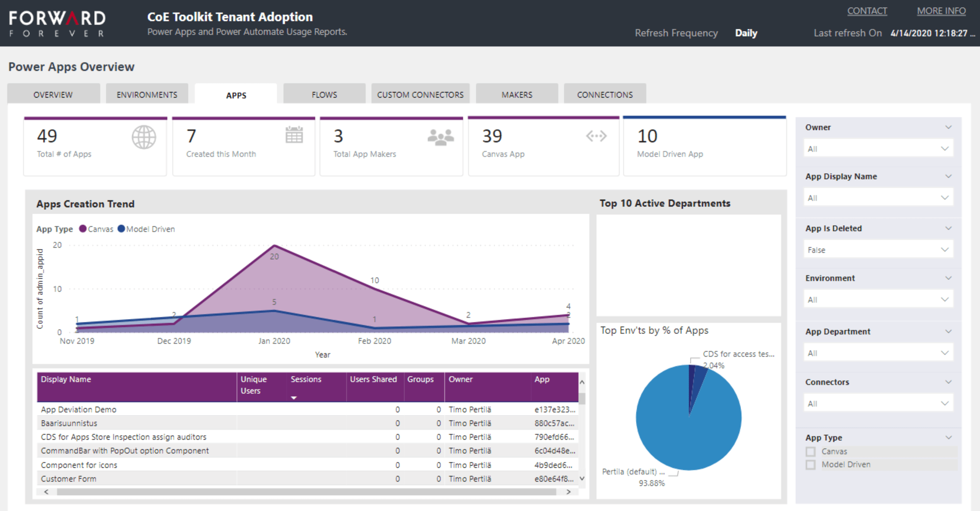Click the Canvas legend color dot
The width and height of the screenshot is (980, 511).
point(83,229)
